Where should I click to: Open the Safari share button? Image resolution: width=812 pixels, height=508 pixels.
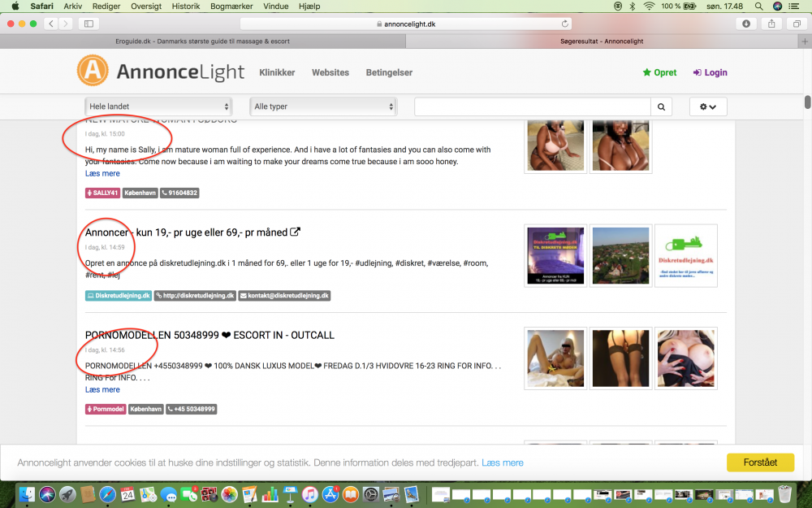pos(771,24)
